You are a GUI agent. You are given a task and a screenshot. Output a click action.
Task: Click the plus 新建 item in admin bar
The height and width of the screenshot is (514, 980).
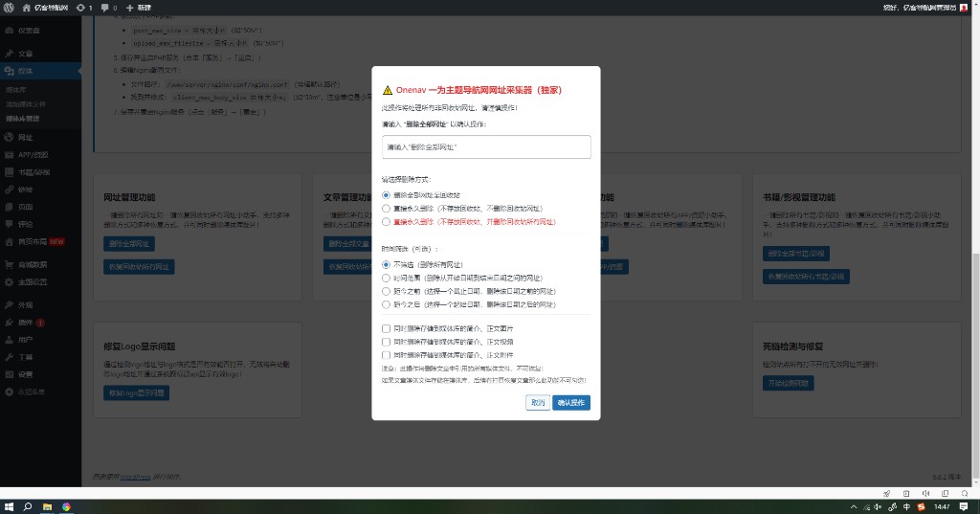tap(138, 8)
